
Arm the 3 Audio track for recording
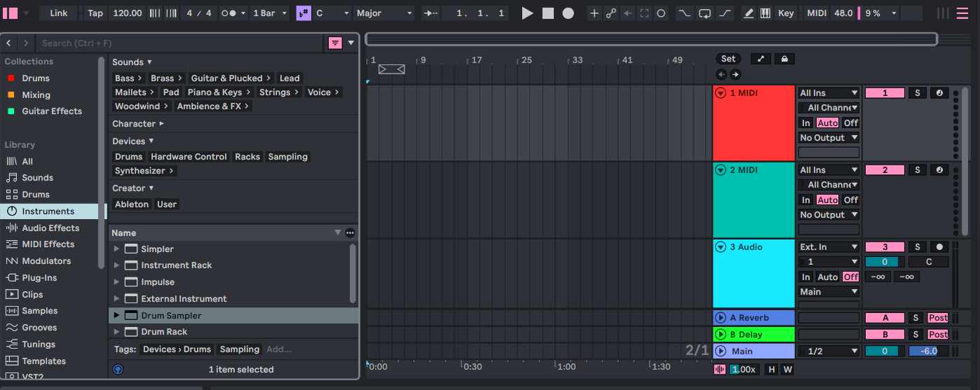[939, 247]
